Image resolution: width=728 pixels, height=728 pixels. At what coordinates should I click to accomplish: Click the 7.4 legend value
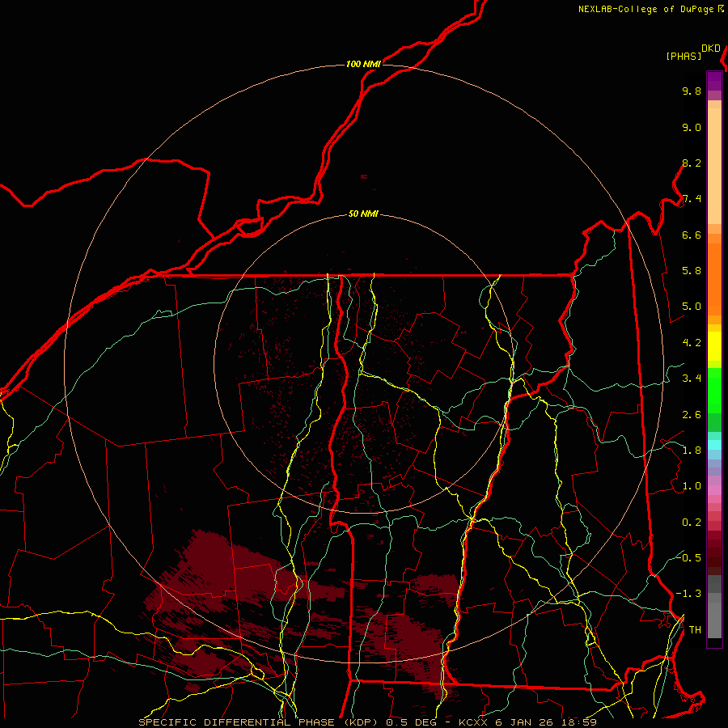[692, 199]
